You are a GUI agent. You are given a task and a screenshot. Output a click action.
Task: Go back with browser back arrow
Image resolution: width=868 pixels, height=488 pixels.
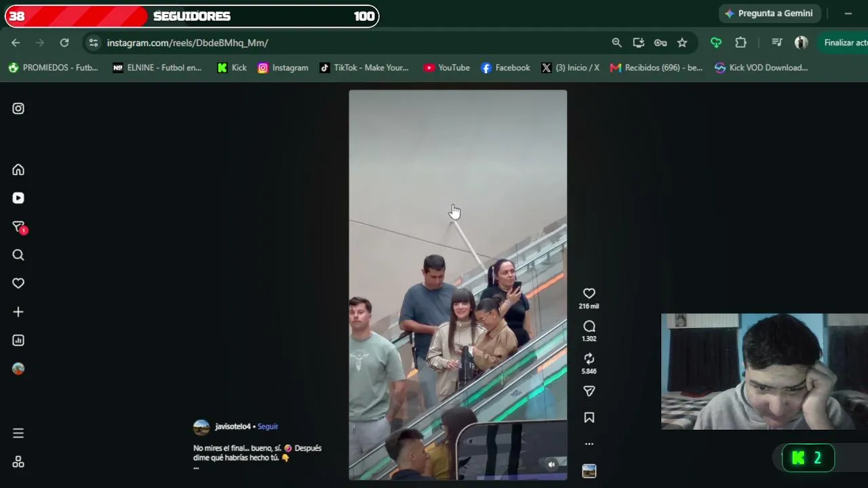16,43
